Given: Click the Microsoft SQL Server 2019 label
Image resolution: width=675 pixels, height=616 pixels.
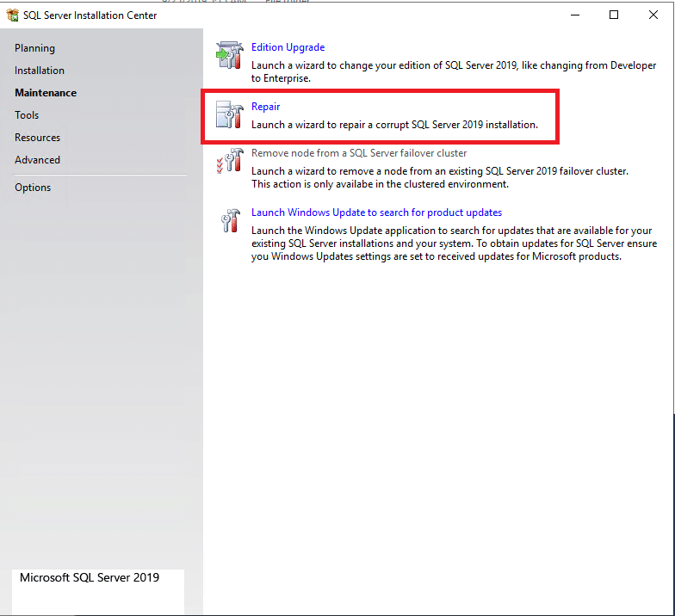Looking at the screenshot, I should pos(90,578).
